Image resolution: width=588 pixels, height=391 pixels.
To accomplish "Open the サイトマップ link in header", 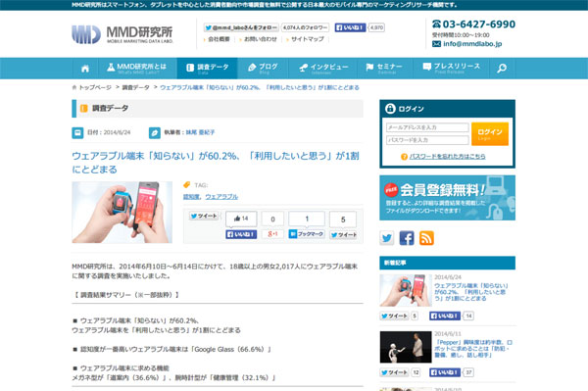I will (x=308, y=39).
